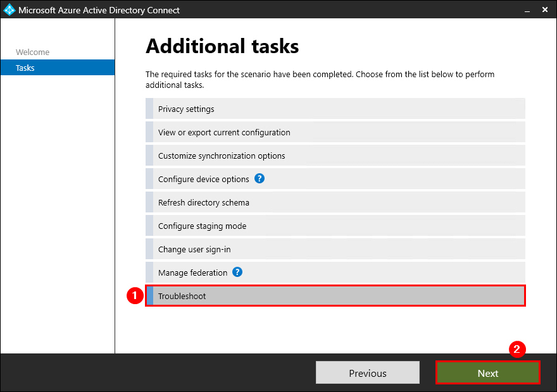Click the Azure AD Connect title bar logo
The height and width of the screenshot is (392, 557).
click(9, 10)
